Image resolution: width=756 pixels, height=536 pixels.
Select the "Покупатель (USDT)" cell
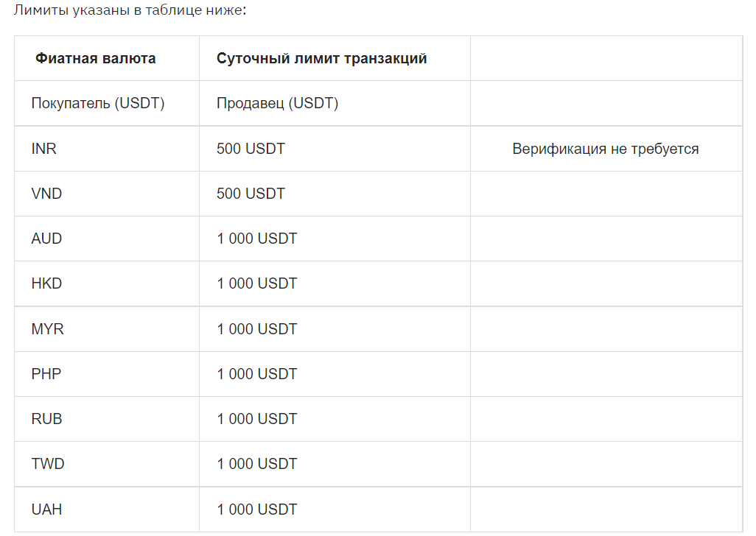click(x=97, y=104)
